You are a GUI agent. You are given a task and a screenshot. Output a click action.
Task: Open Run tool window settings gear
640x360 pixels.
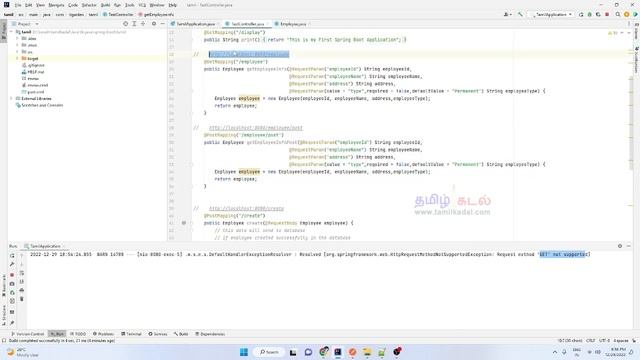620,246
